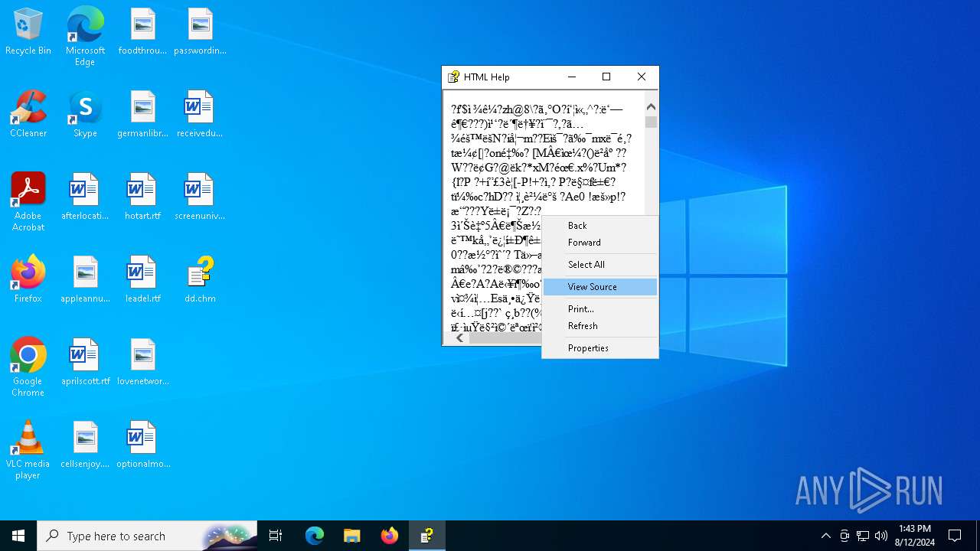Minimize the HTML Help window
This screenshot has height=551, width=980.
[x=572, y=77]
